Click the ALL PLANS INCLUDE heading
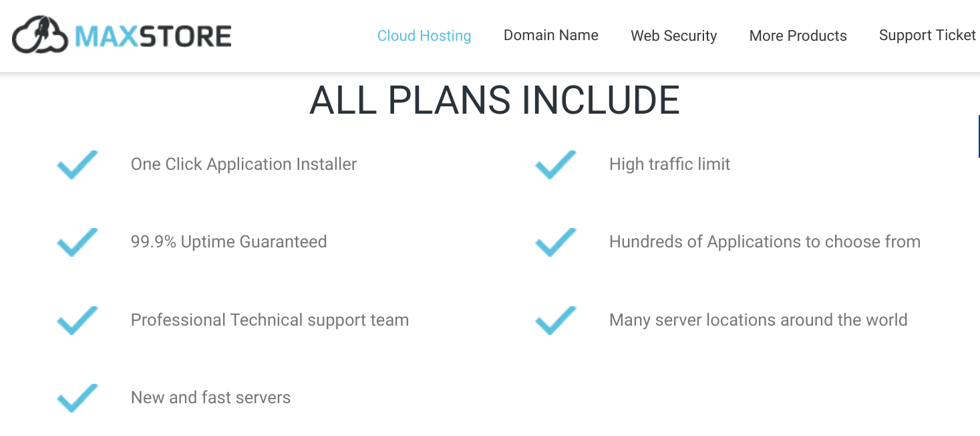The image size is (980, 436). pyautogui.click(x=495, y=100)
